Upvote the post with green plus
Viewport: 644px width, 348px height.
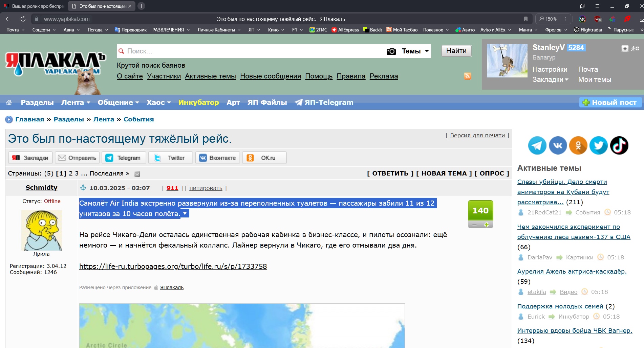[x=487, y=225]
